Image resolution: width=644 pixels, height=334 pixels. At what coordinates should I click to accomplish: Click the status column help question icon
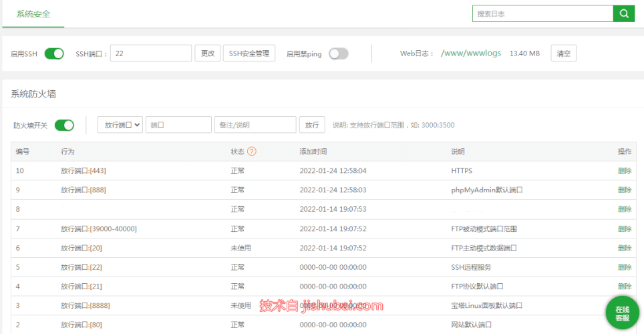(252, 152)
